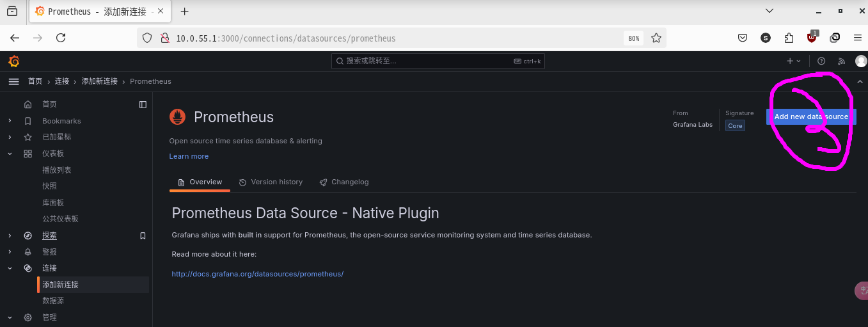Image resolution: width=868 pixels, height=327 pixels.
Task: Open 播放列表 in sidebar
Action: (57, 170)
